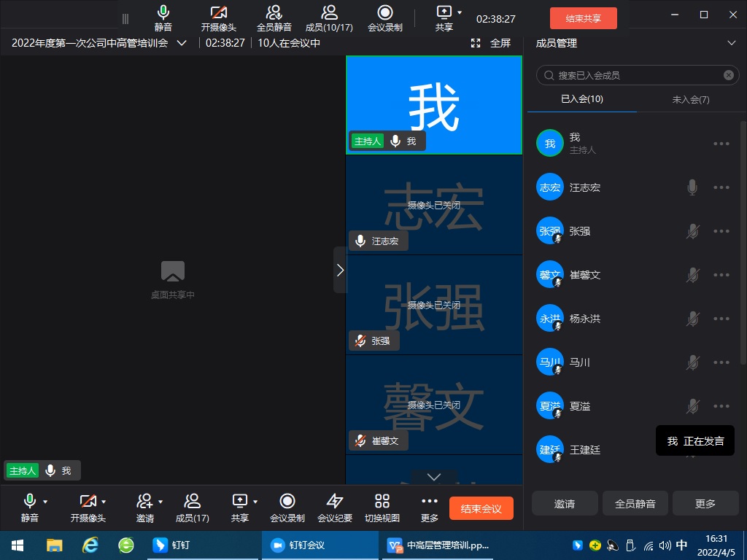Clear the member search field
The image size is (747, 560).
(729, 75)
